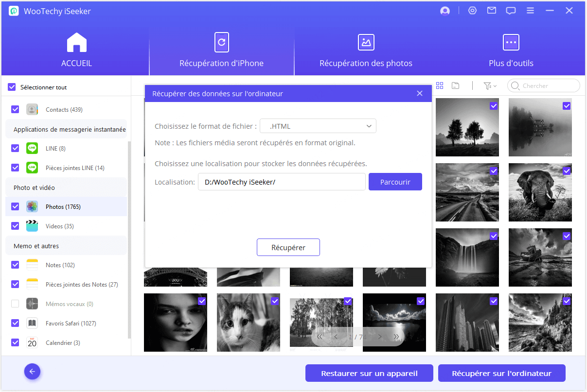Switch to grid view icon
This screenshot has width=587, height=392.
click(x=440, y=86)
